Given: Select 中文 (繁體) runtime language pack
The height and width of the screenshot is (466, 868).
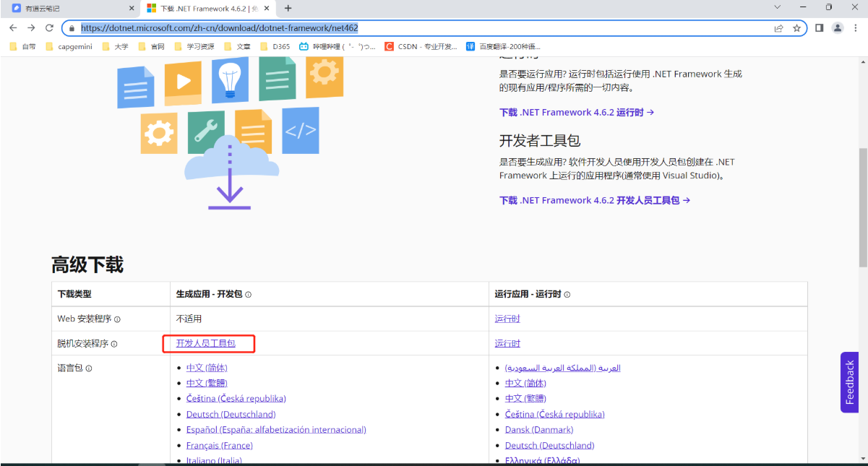Looking at the screenshot, I should pyautogui.click(x=525, y=399).
